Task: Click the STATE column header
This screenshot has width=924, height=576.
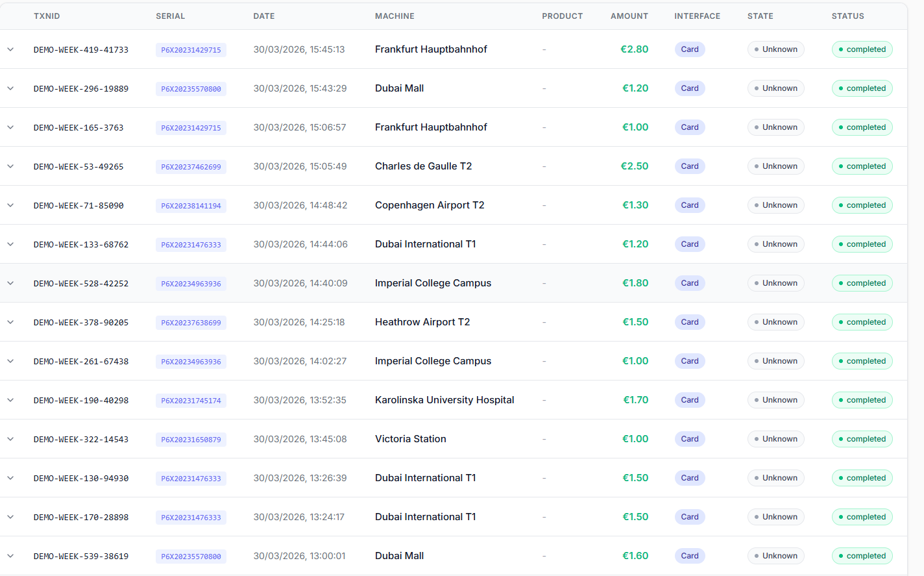Action: pyautogui.click(x=760, y=16)
